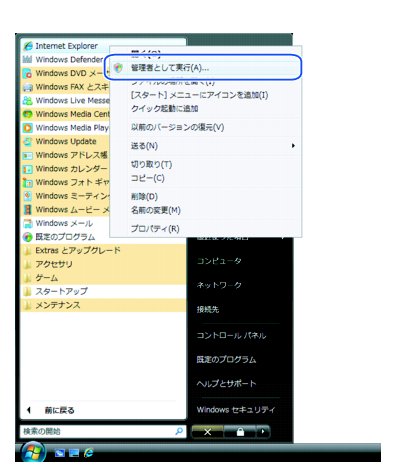Screen dimensions: 395x474
Task: Select 以前のバージョンの復元(V)
Action: pyautogui.click(x=206, y=127)
